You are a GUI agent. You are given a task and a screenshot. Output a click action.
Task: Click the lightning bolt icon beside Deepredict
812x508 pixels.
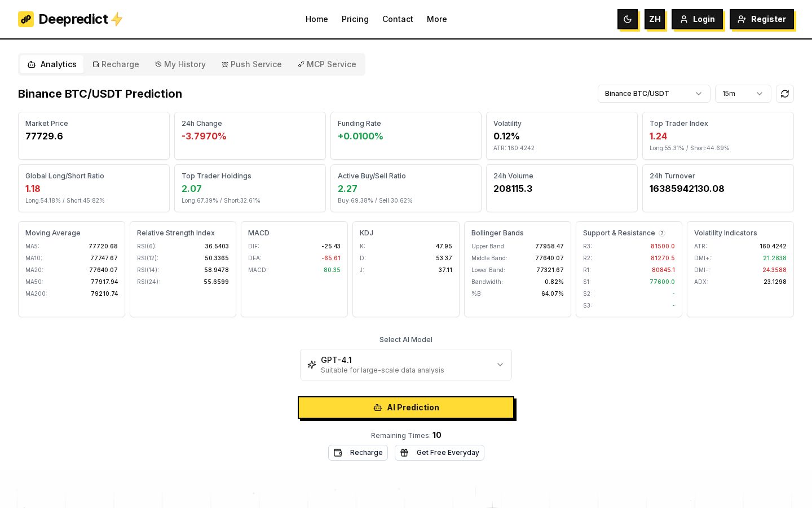(x=117, y=19)
